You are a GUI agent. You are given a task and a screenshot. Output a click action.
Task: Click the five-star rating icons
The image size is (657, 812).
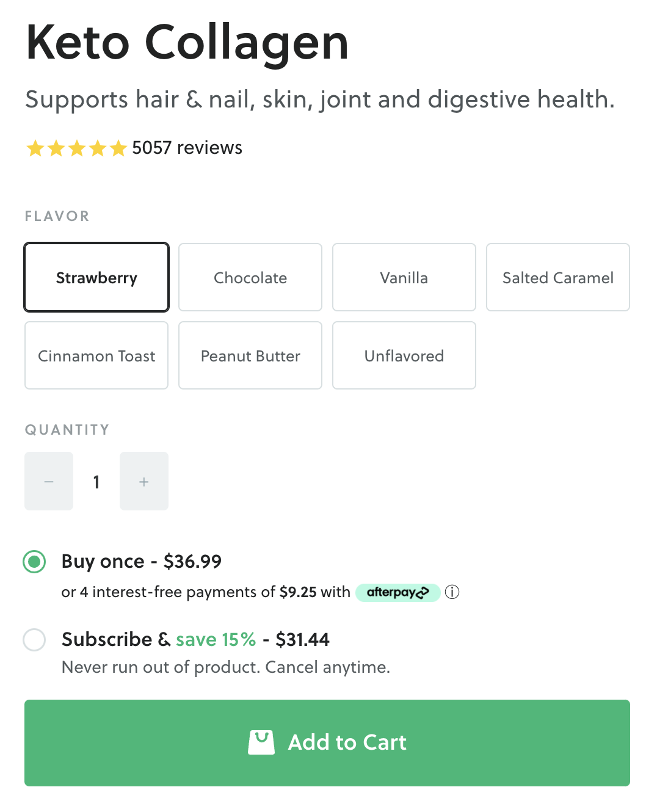[77, 148]
